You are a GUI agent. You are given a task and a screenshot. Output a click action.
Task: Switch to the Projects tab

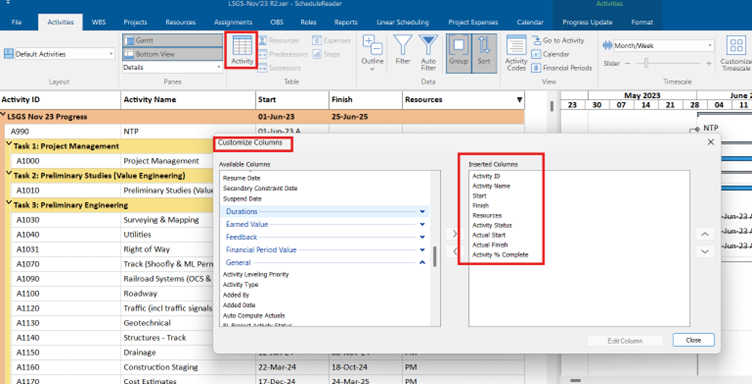click(135, 22)
